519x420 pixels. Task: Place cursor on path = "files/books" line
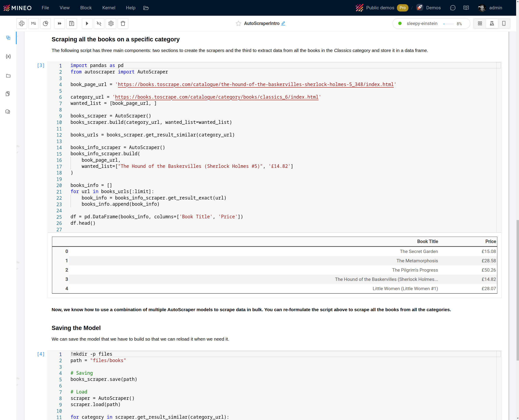(x=98, y=361)
